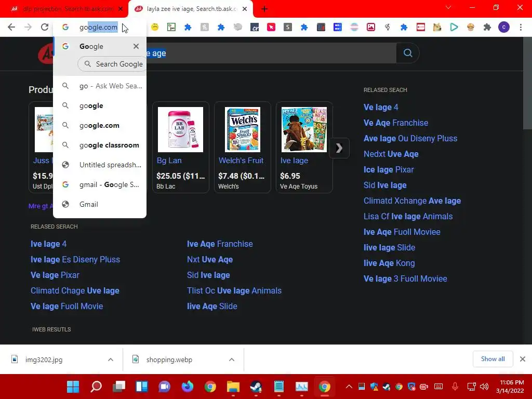532x399 pixels.
Task: Reload the current page
Action: (x=45, y=27)
